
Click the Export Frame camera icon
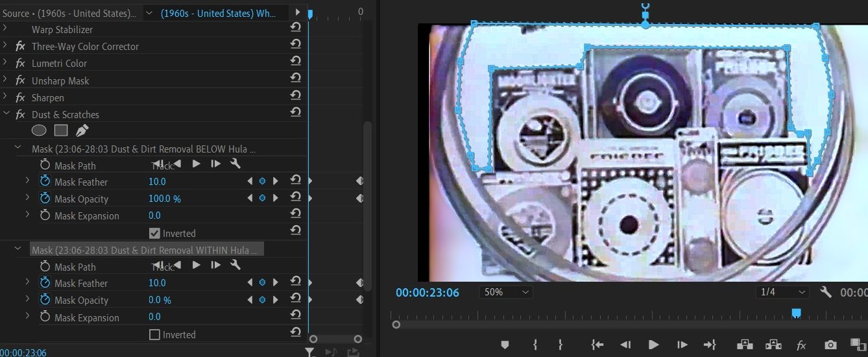point(830,345)
